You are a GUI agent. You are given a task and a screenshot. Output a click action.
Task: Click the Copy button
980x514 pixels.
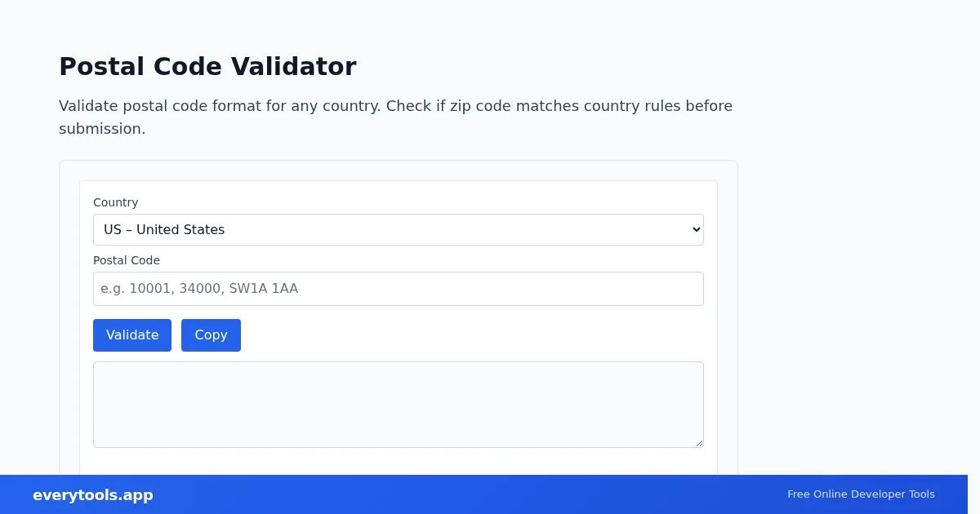[x=211, y=335]
